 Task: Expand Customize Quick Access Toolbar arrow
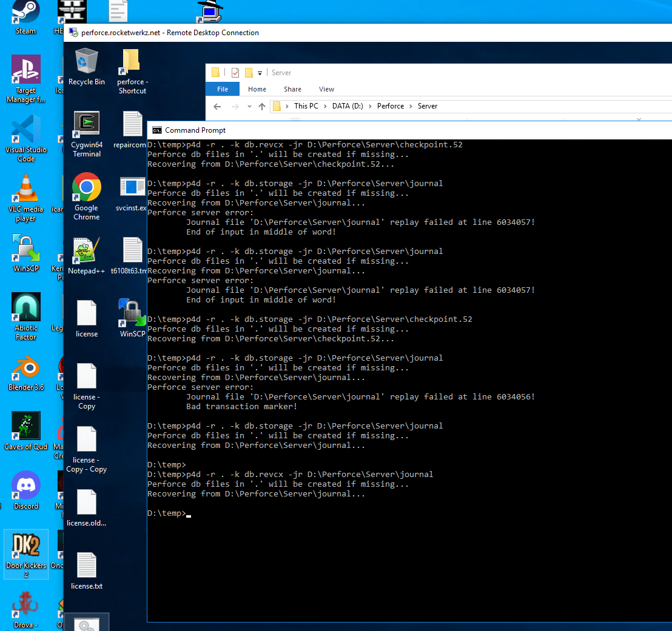[260, 73]
